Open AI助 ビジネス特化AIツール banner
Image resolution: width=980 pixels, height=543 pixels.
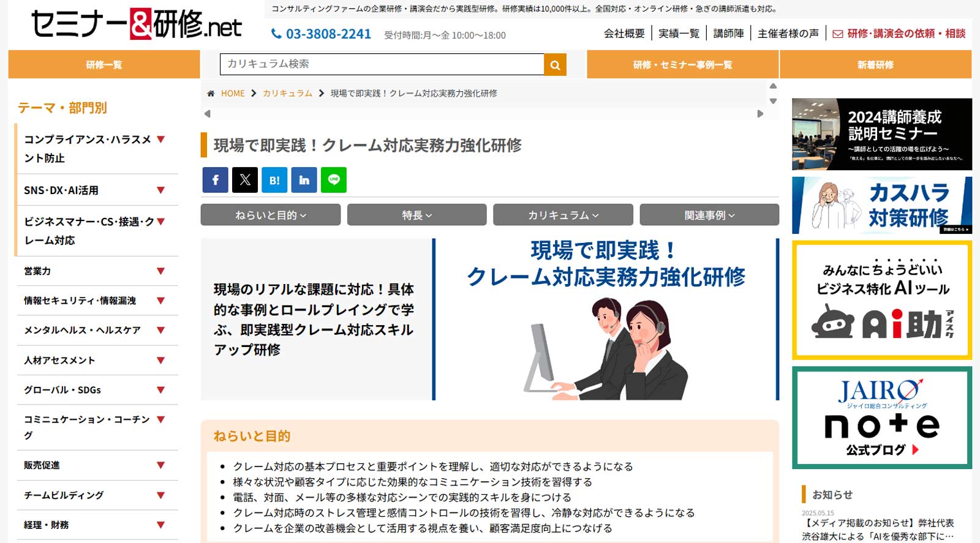[x=882, y=300]
